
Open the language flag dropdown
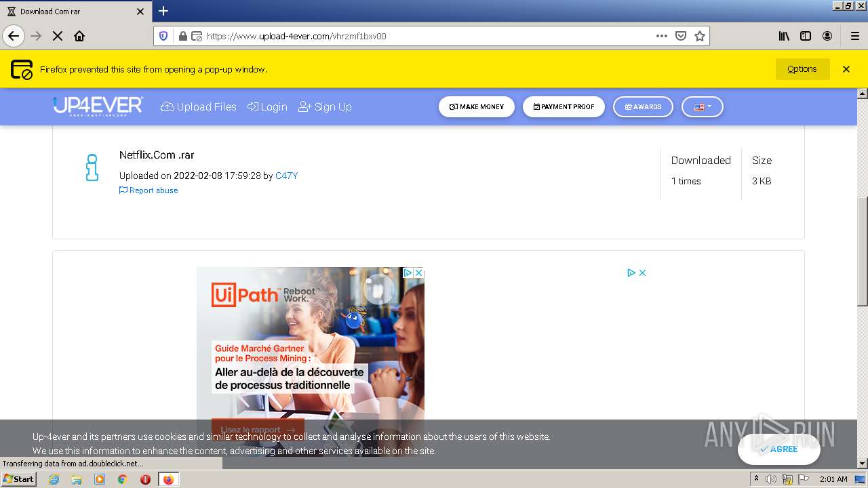pyautogui.click(x=702, y=107)
